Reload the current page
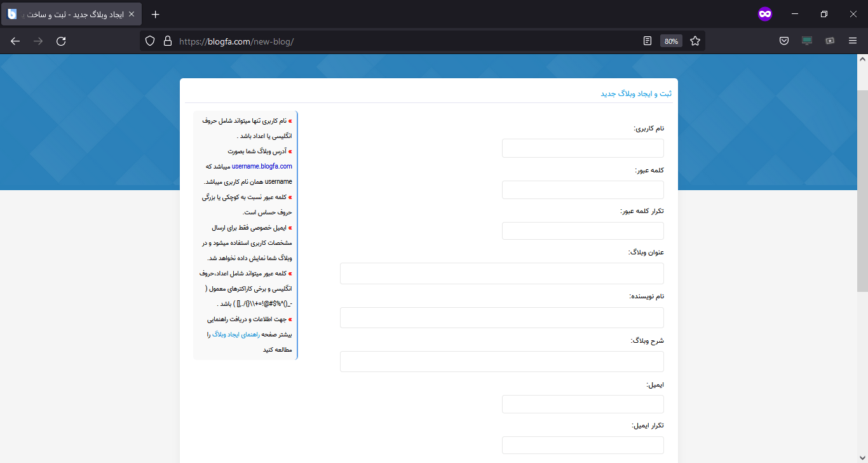Viewport: 868px width, 463px height. point(61,41)
